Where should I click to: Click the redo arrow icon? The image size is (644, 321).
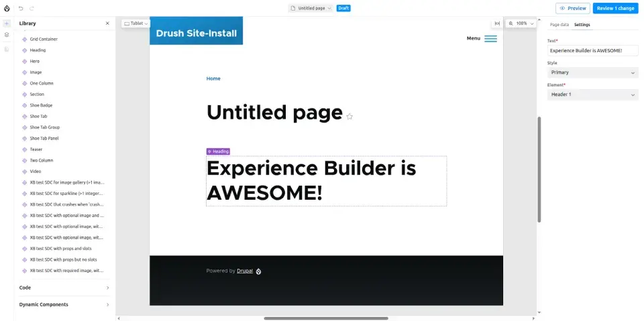(x=32, y=8)
